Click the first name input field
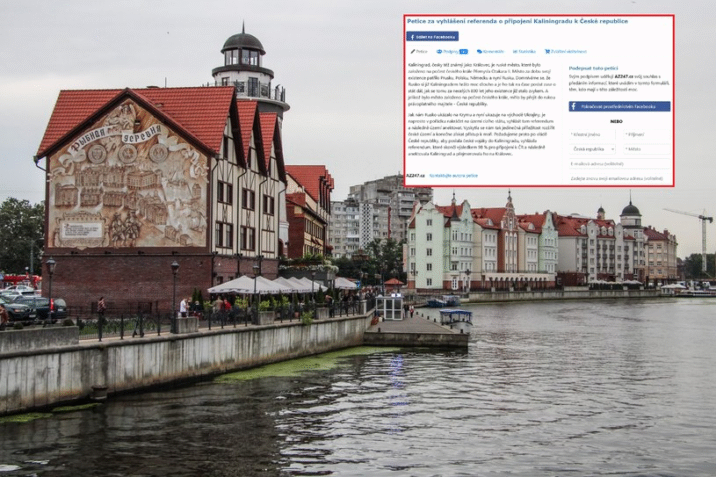 coord(592,134)
